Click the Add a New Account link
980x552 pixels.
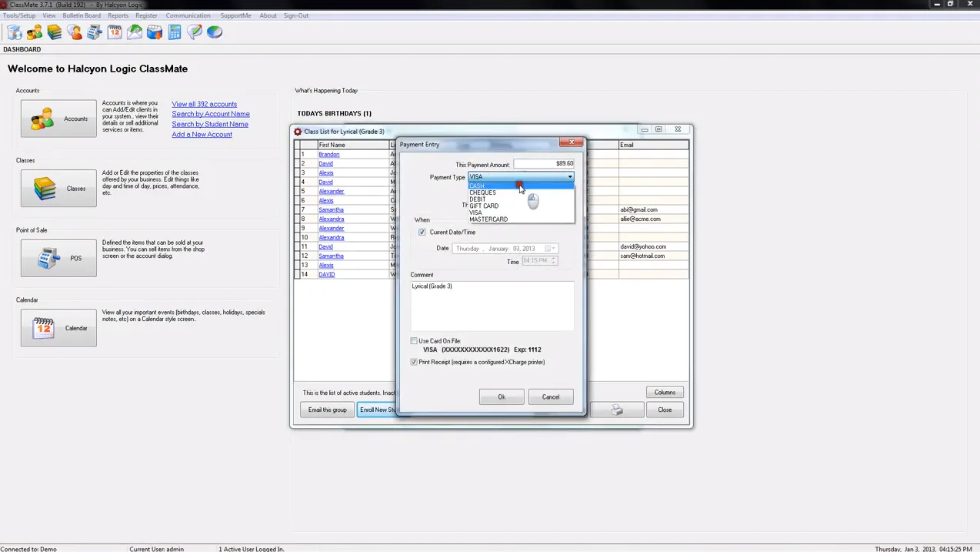[202, 134]
